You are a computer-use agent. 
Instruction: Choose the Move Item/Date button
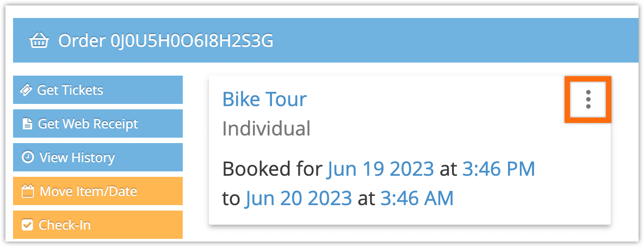98,191
